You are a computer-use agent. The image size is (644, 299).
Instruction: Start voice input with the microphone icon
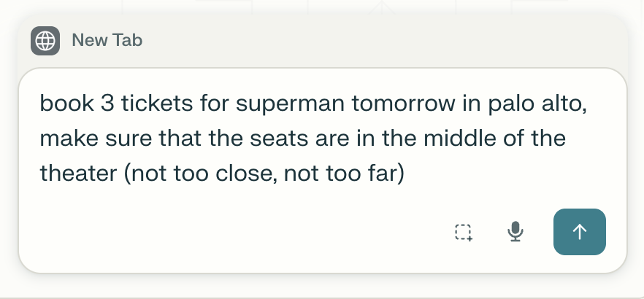(515, 232)
